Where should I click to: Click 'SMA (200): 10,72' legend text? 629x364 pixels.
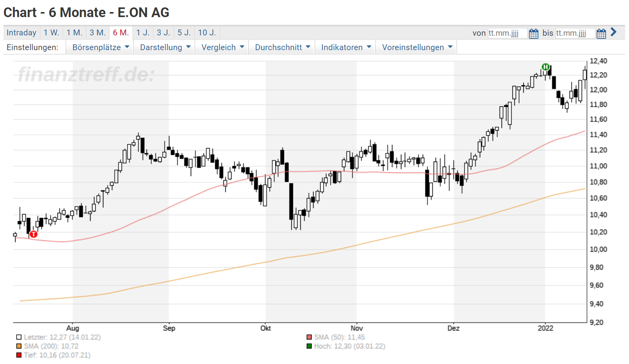(51, 346)
